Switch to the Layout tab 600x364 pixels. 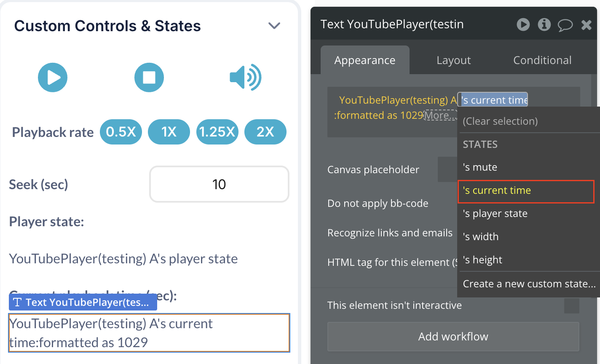point(453,60)
